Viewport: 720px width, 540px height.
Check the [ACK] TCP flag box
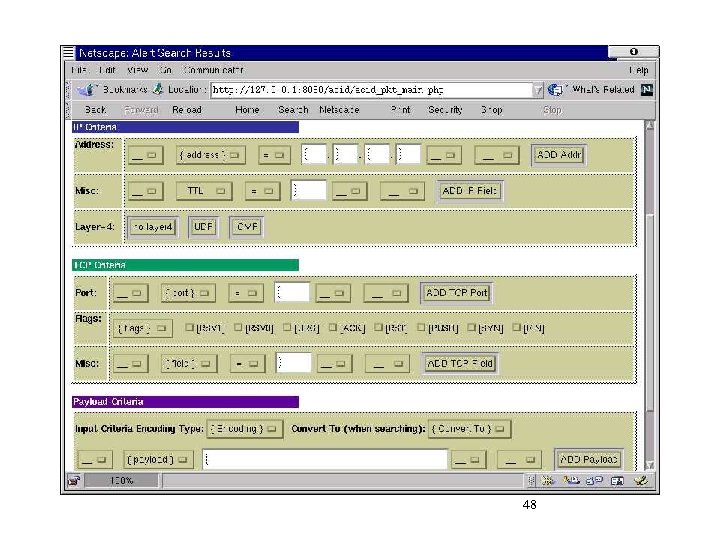point(333,327)
